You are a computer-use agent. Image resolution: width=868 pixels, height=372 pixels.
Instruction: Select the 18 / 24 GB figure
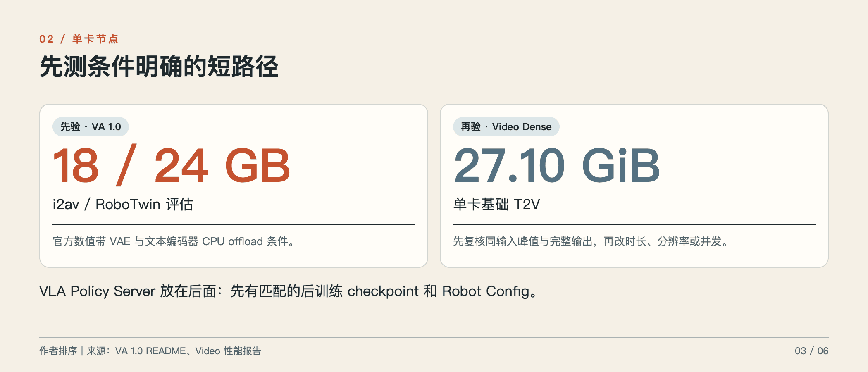click(x=172, y=165)
